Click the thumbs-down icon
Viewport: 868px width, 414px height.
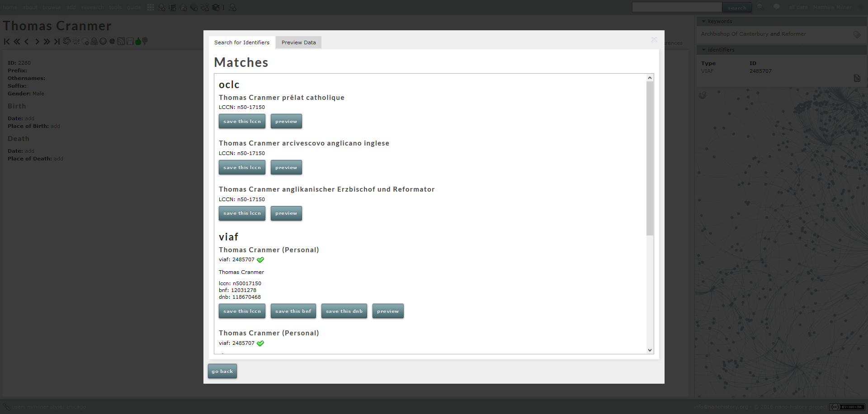pos(145,41)
